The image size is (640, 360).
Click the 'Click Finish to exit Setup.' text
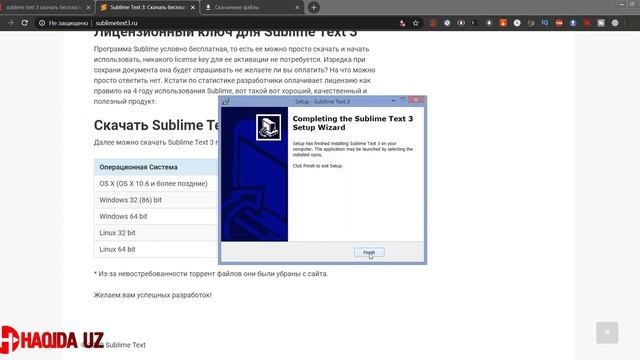(318, 166)
